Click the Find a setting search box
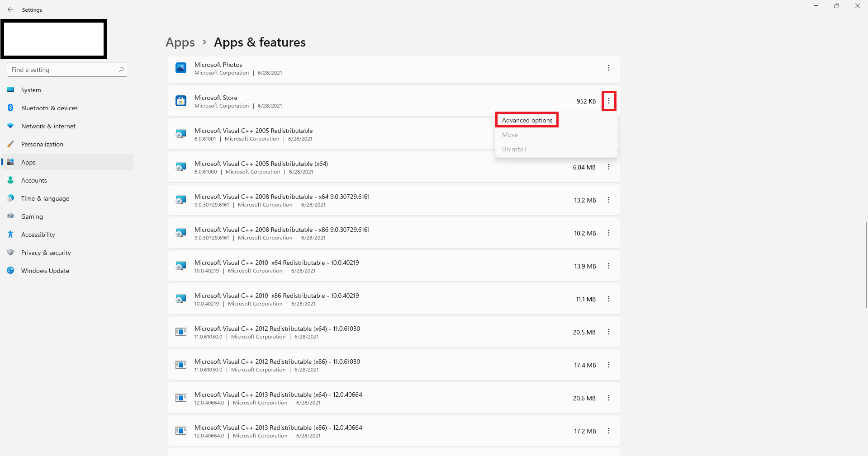The height and width of the screenshot is (456, 868). pyautogui.click(x=63, y=70)
